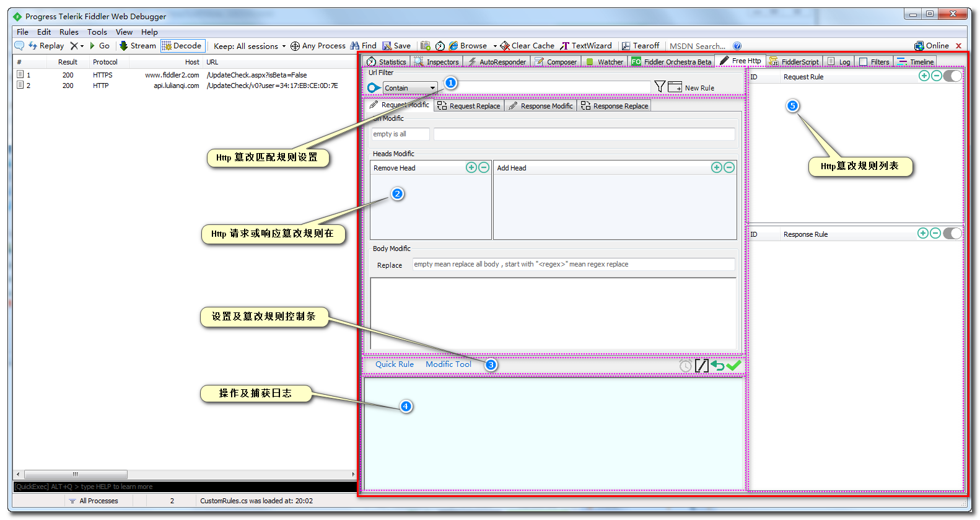Click the Any Process target icon
980x520 pixels.
tap(295, 46)
